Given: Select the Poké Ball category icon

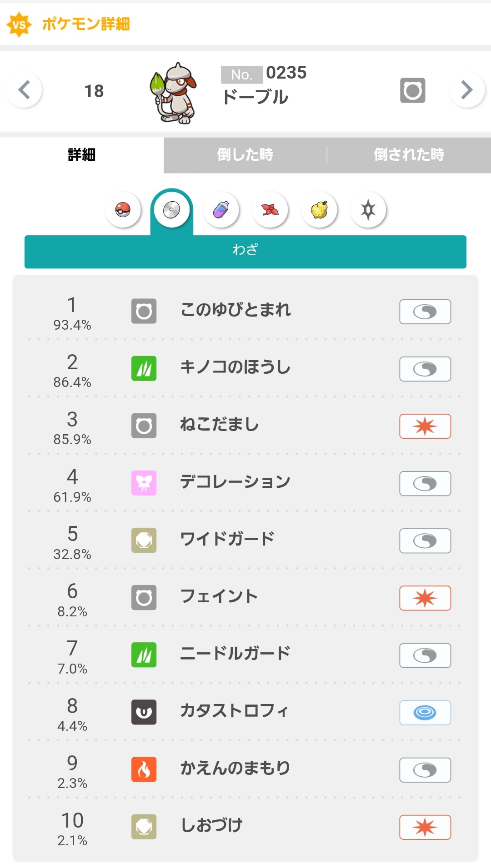Looking at the screenshot, I should (x=123, y=210).
